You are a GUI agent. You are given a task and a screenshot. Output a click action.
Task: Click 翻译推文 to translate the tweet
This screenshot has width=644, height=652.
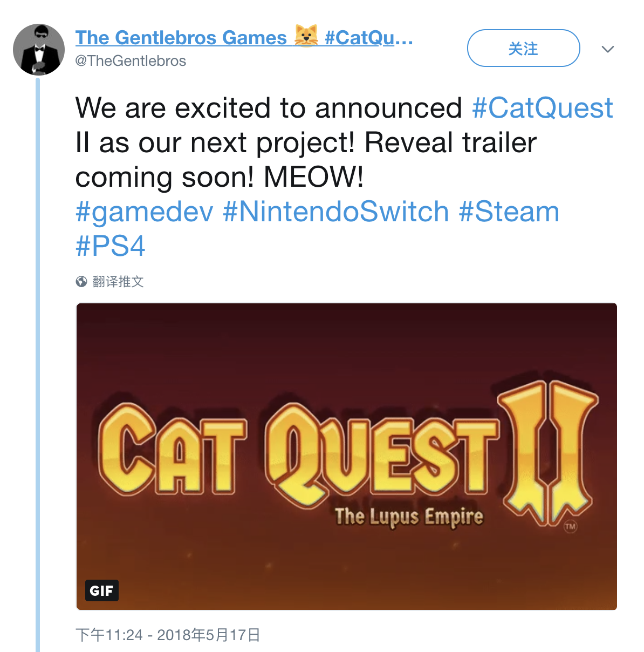click(118, 282)
